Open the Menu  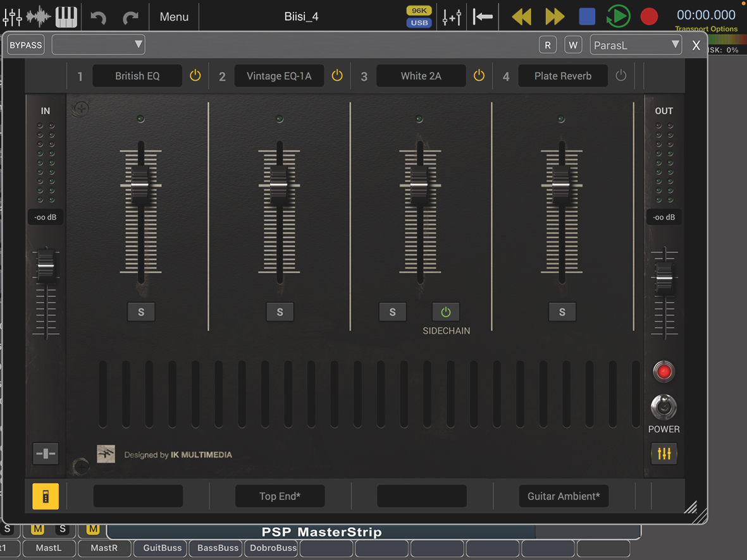point(174,16)
